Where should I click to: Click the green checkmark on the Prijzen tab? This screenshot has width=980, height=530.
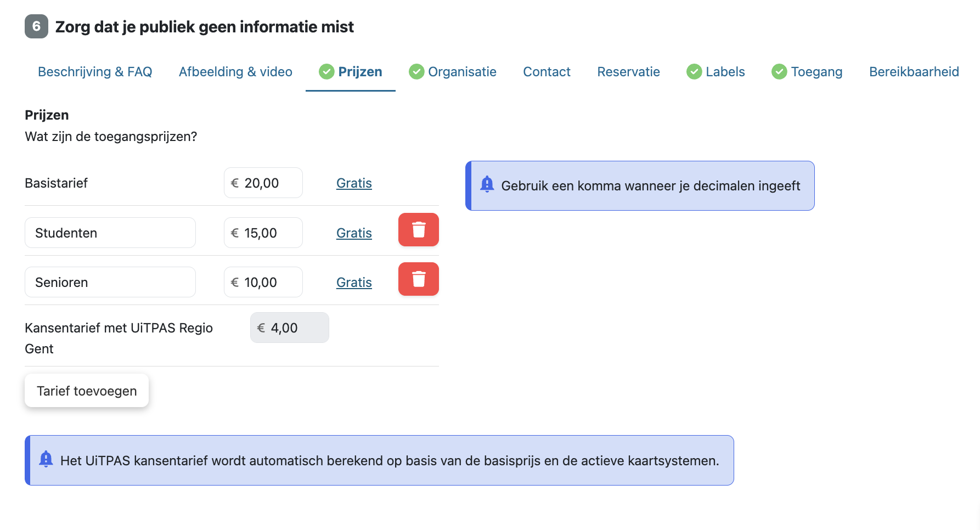(x=326, y=72)
